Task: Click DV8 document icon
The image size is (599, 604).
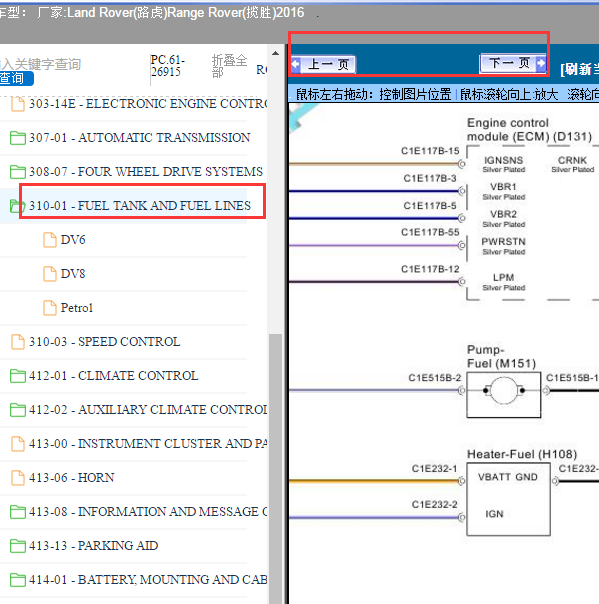Action: tap(50, 274)
